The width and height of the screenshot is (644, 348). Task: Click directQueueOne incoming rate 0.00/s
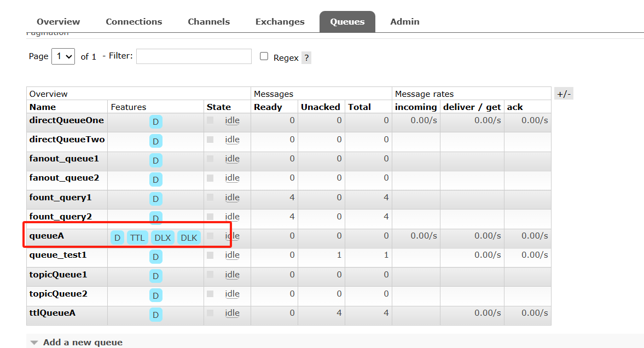pos(424,120)
